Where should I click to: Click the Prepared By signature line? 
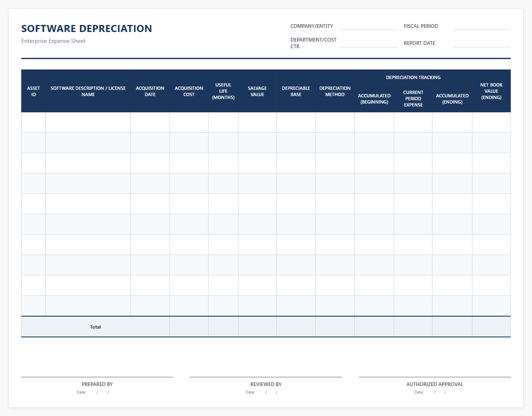(97, 377)
